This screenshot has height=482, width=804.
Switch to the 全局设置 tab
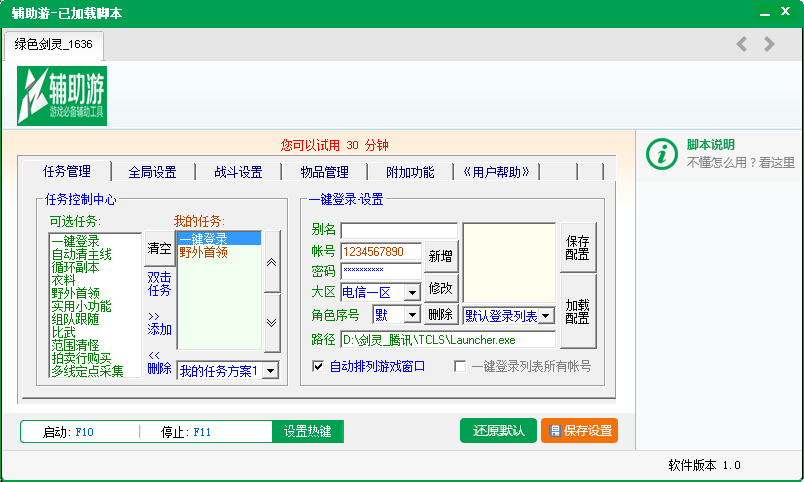153,172
